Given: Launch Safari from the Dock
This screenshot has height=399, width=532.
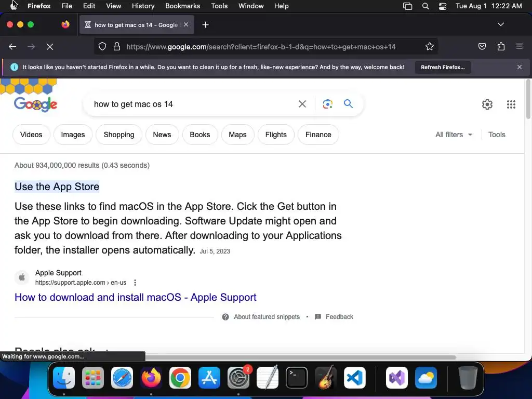Looking at the screenshot, I should (x=122, y=378).
